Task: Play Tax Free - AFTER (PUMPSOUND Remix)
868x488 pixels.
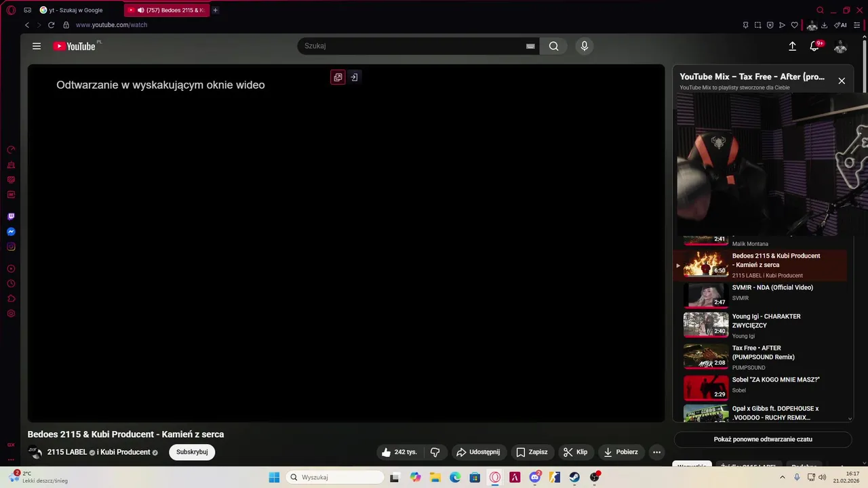Action: click(760, 357)
